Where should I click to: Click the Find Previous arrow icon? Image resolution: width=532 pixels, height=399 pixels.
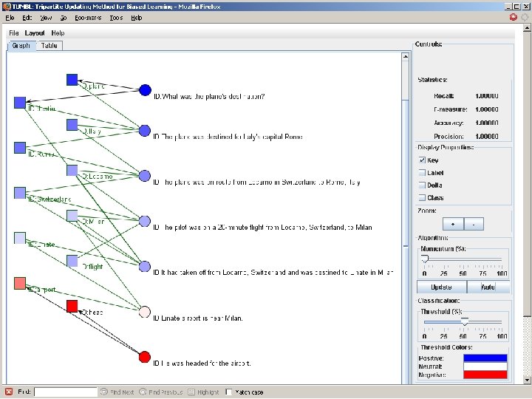143,392
